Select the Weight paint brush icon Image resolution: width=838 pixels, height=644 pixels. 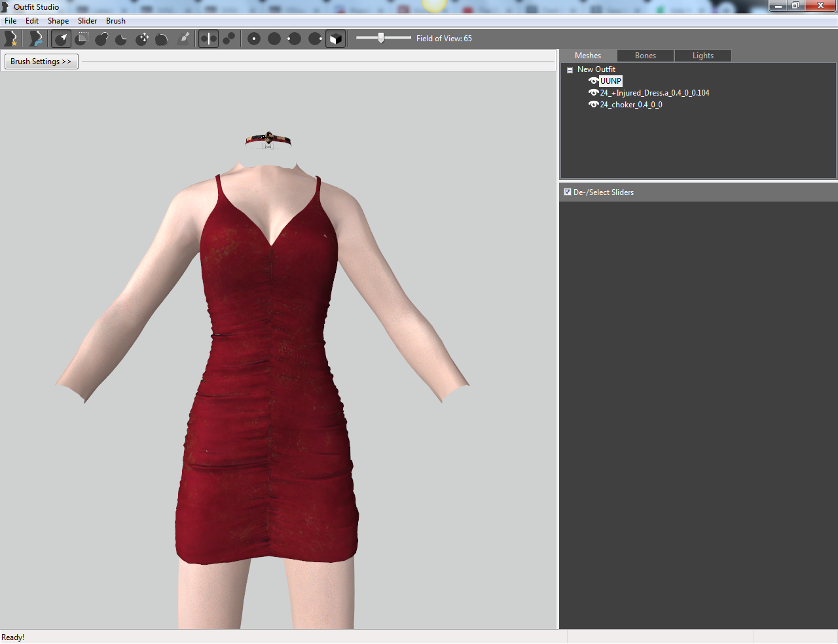184,39
